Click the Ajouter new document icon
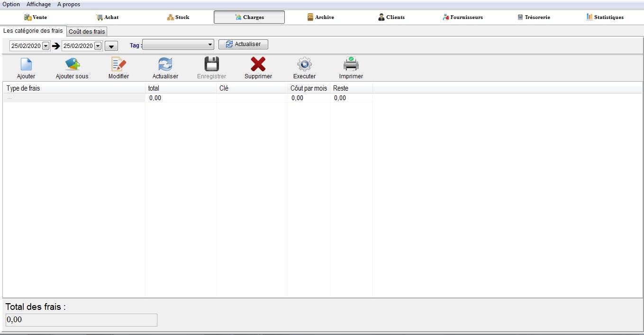The height and width of the screenshot is (335, 644). click(x=26, y=65)
